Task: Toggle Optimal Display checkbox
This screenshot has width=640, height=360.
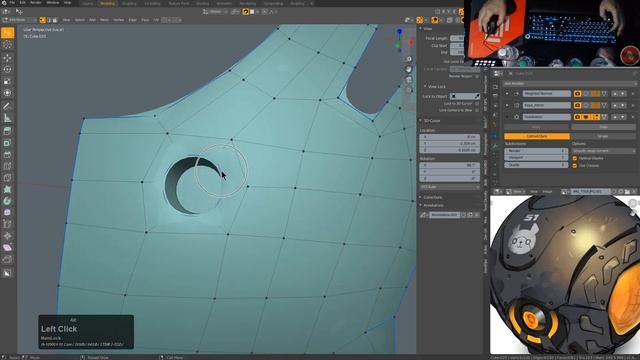Action: [x=575, y=158]
